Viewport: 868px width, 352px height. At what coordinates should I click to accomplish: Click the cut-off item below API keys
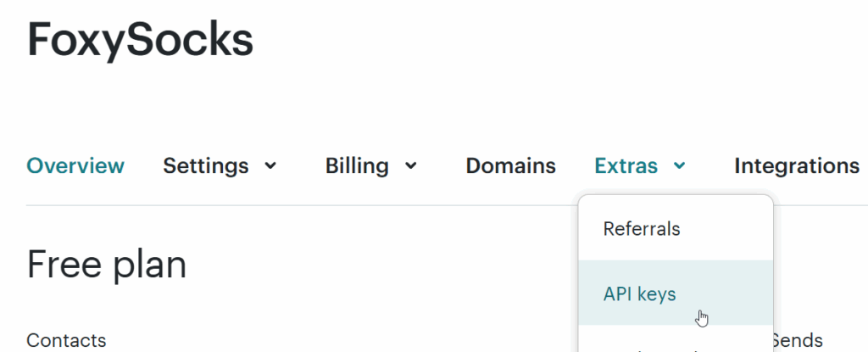(661, 346)
